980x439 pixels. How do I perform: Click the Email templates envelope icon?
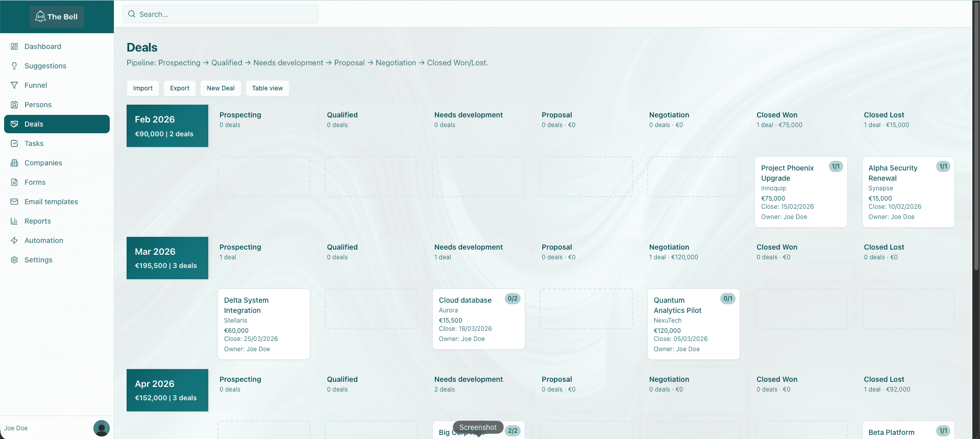[x=14, y=202]
